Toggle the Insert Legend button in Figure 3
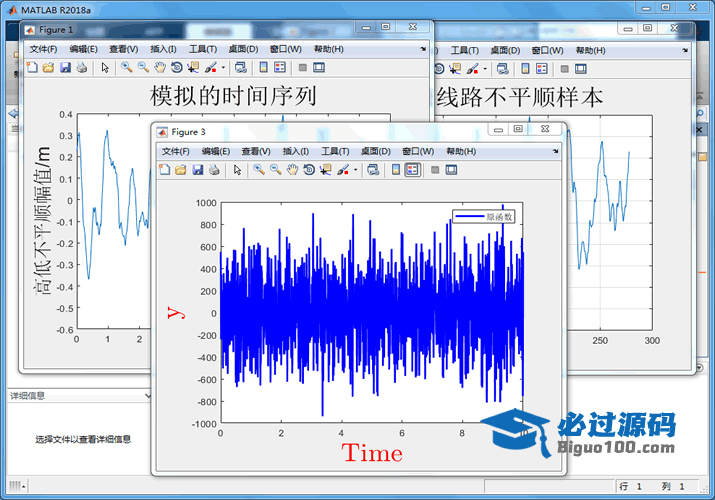 click(x=412, y=170)
